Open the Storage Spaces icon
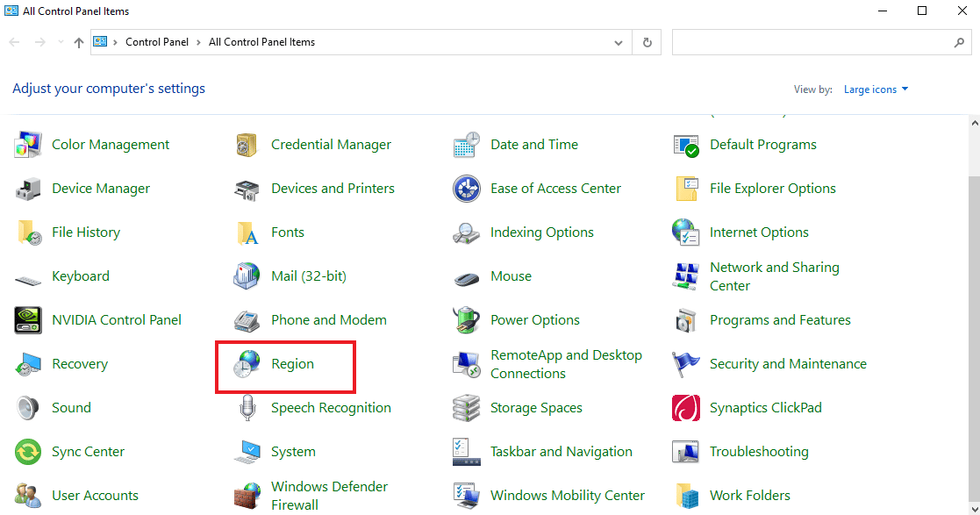The width and height of the screenshot is (980, 515). [x=466, y=408]
